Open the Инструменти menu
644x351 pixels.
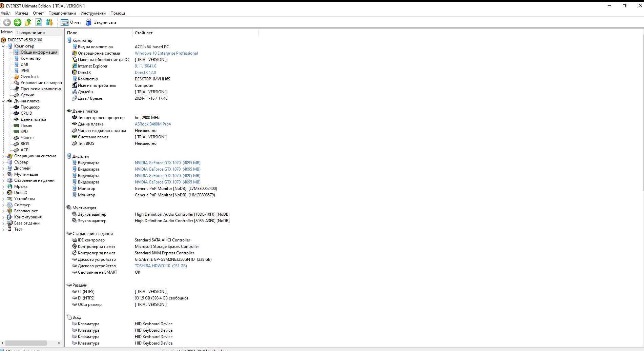(93, 13)
